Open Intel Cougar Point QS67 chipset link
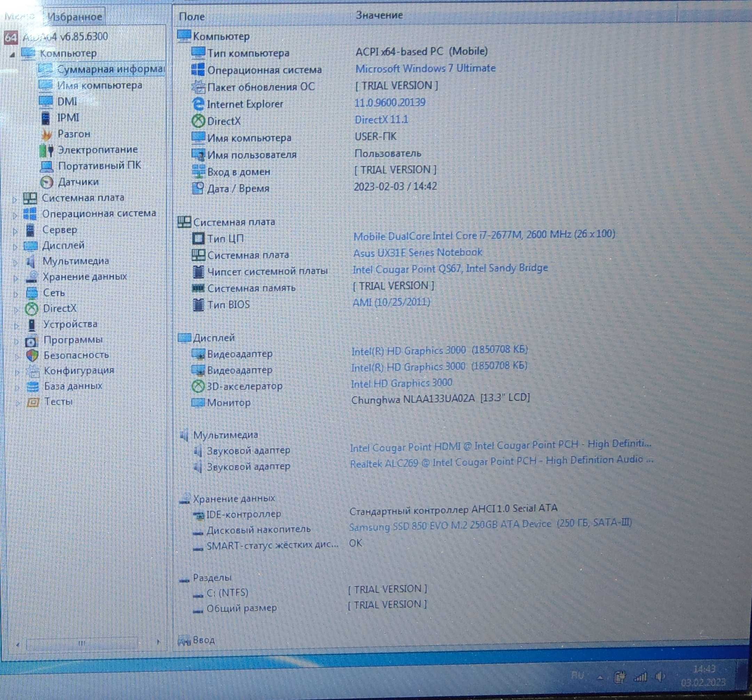Viewport: 752px width, 700px height. pyautogui.click(x=450, y=269)
